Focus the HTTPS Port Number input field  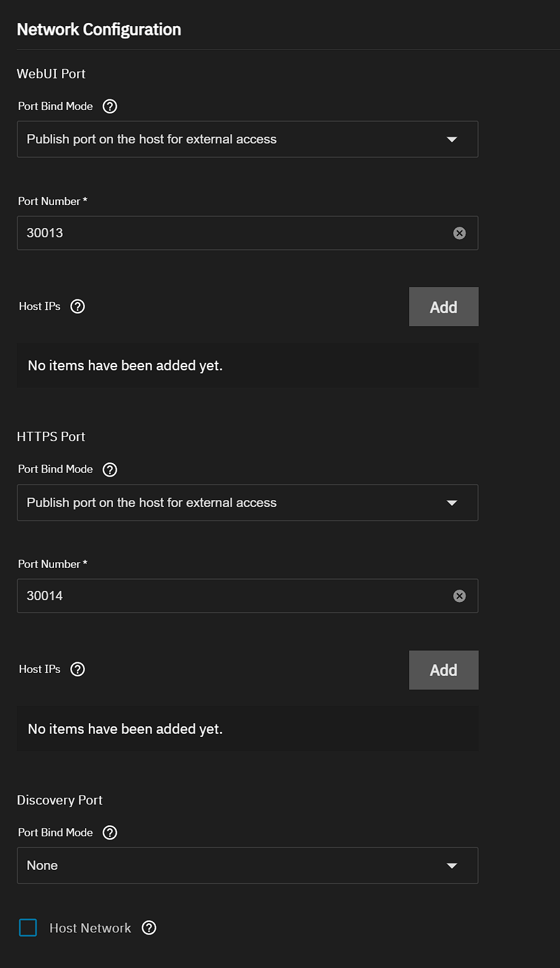click(x=236, y=596)
